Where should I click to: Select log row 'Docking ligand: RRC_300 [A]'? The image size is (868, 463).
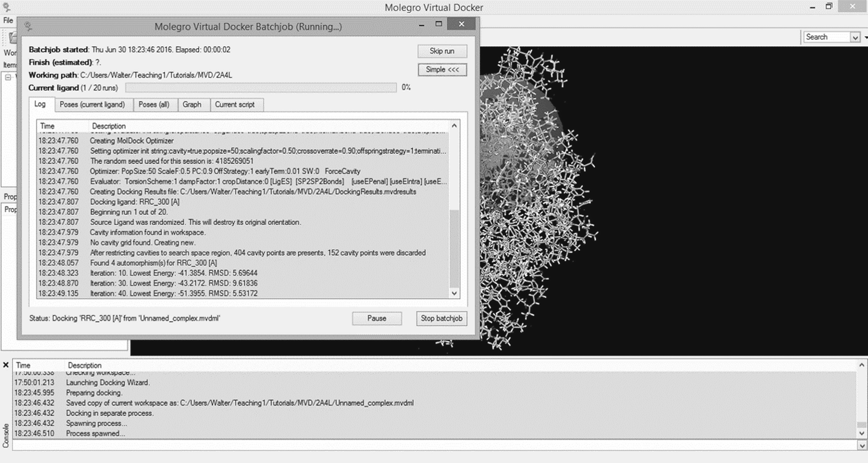tap(243, 202)
